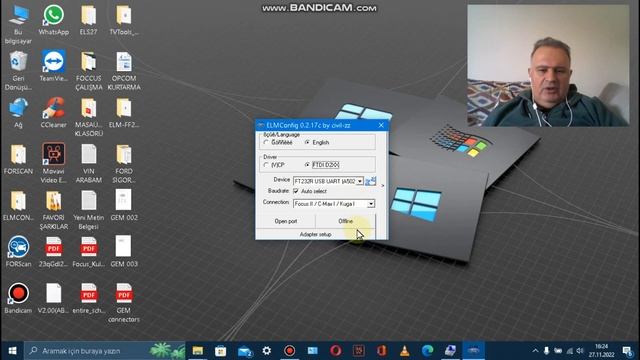640x360 pixels.
Task: Select the FAVORİ ŞARKILAR folder
Action: click(53, 210)
